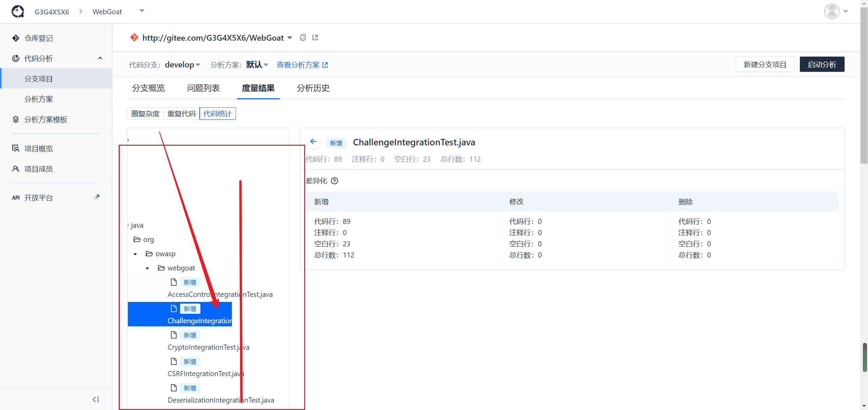This screenshot has width=868, height=410.
Task: Select CryptoIntegrationTest.java in the file tree
Action: coord(208,347)
